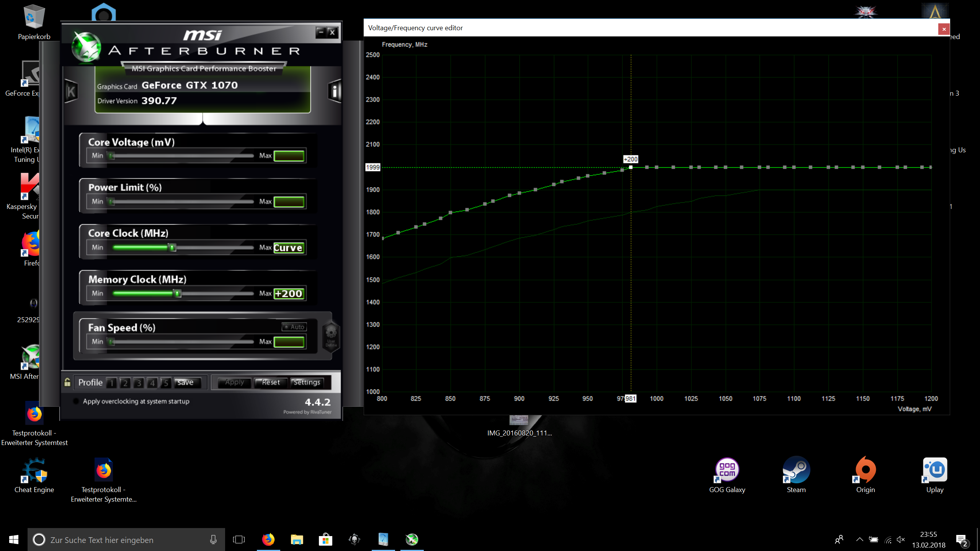The image size is (980, 551).
Task: Click the Apply button in Afterburner
Action: [234, 382]
